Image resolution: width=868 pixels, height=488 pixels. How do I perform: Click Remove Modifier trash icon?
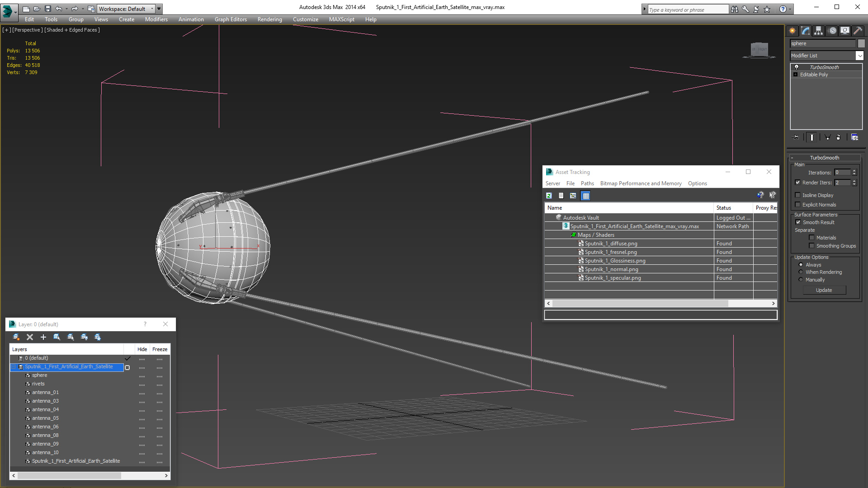(x=839, y=137)
